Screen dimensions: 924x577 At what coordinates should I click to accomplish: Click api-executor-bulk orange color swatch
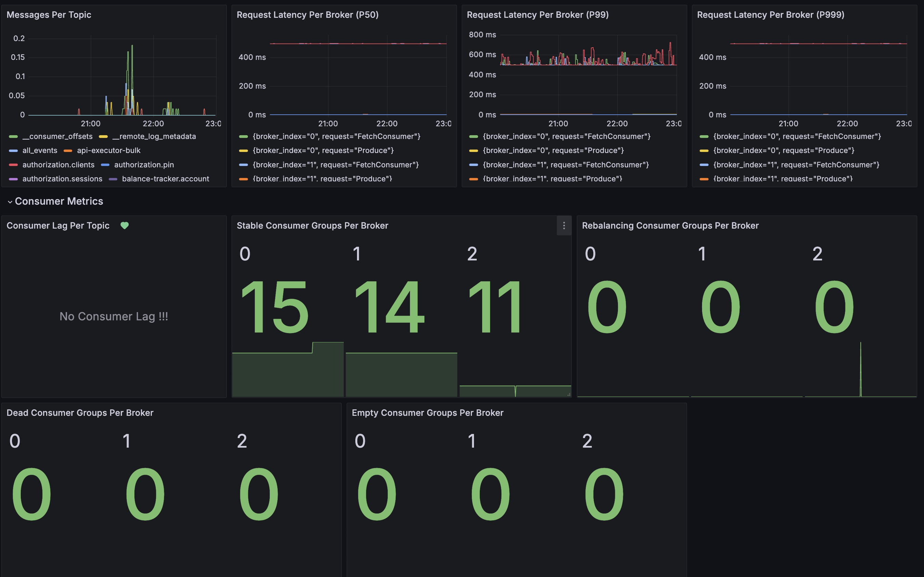pos(68,151)
